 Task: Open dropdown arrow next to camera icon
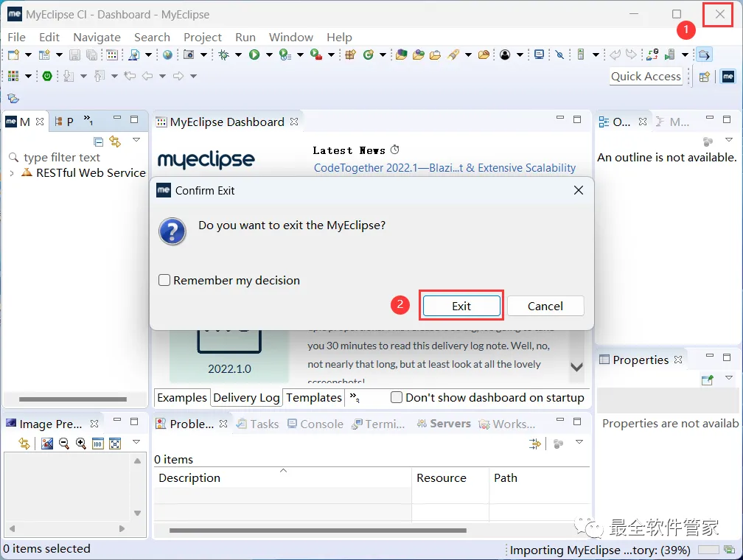tap(203, 55)
